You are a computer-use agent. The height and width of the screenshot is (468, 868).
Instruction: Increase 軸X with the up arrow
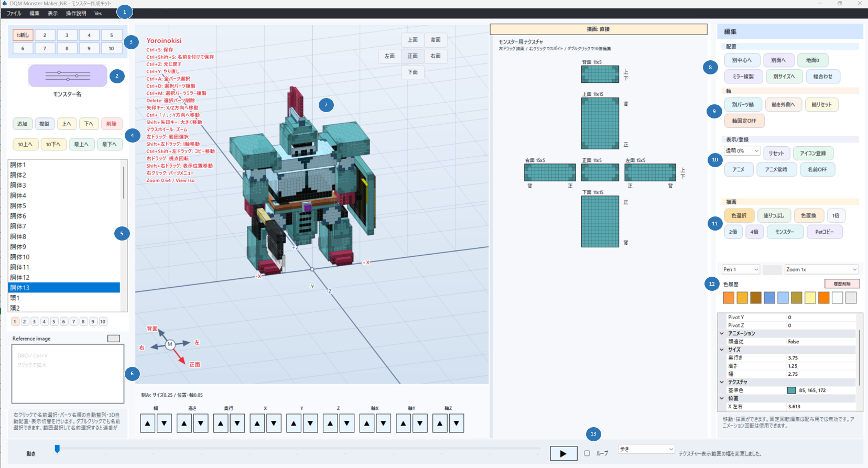tap(367, 423)
